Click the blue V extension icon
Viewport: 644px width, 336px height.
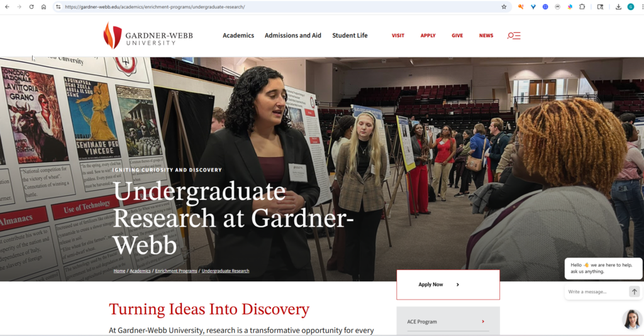(x=533, y=7)
